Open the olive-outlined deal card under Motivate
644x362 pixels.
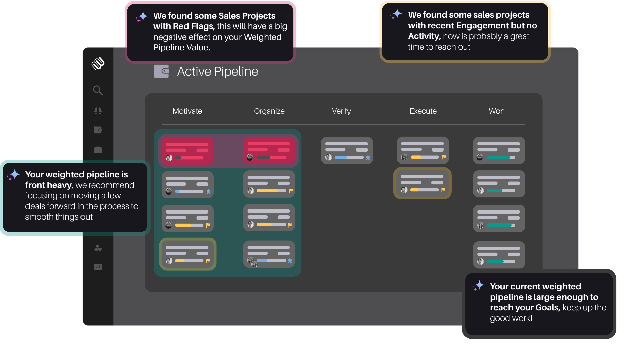pos(188,254)
